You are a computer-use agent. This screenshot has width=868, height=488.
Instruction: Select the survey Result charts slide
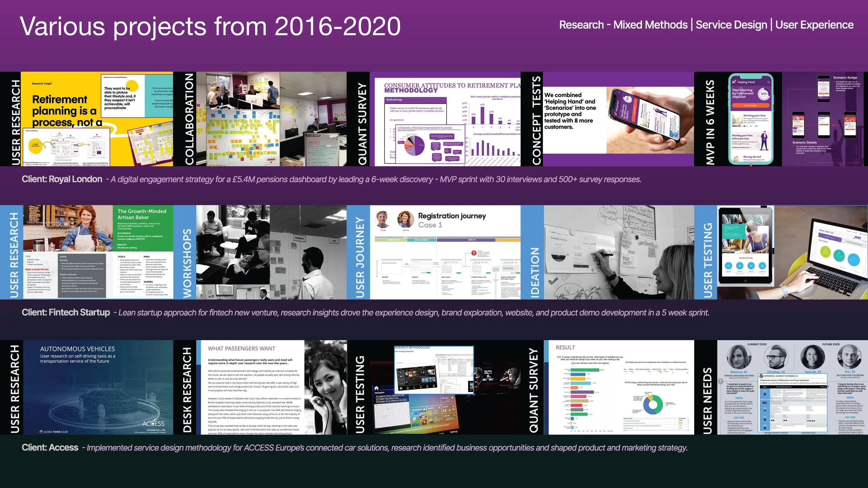[621, 387]
